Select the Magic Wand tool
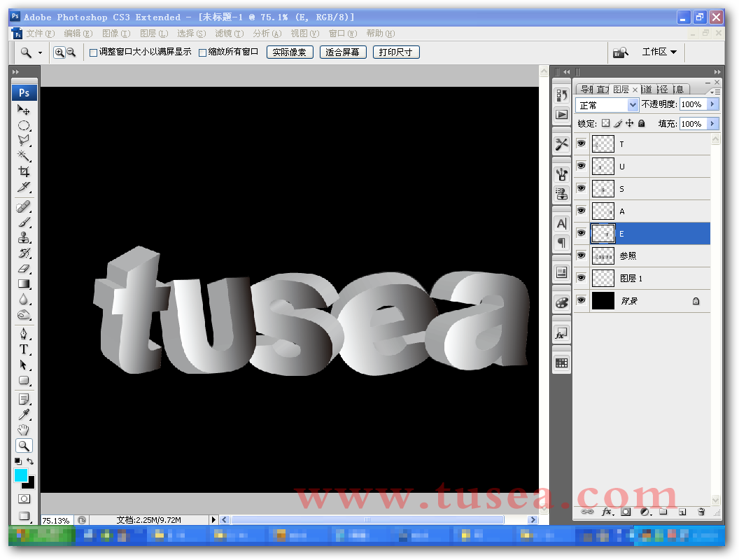Viewport: 739px width, 560px height. (x=24, y=155)
